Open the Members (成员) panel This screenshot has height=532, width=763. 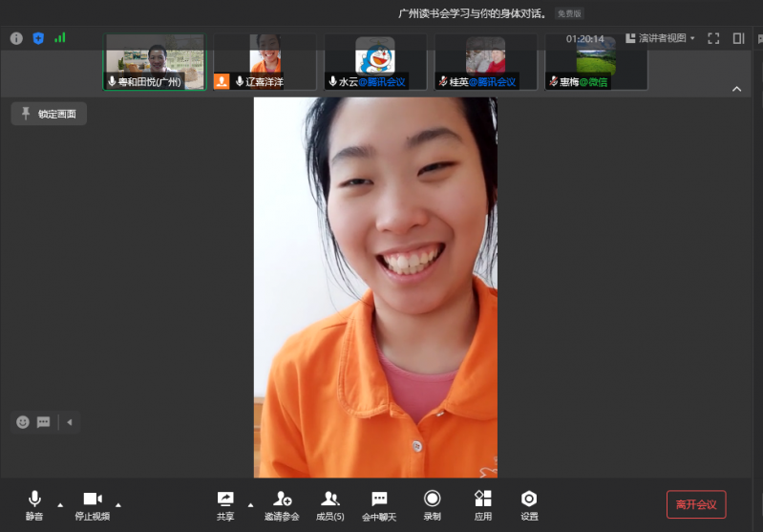(x=330, y=503)
